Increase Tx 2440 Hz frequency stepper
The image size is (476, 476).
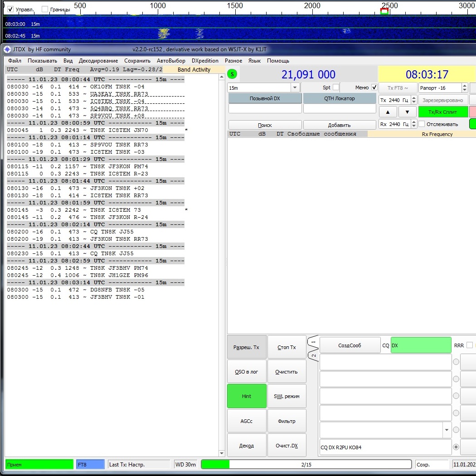(x=414, y=98)
